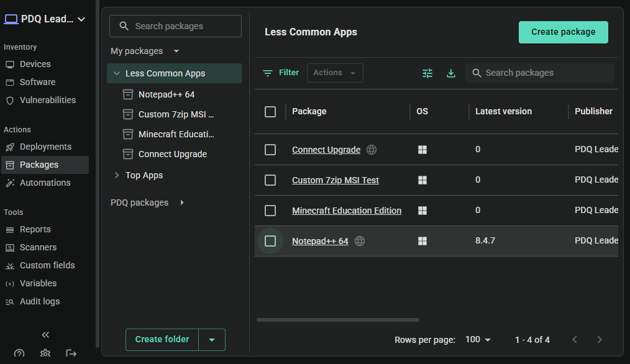This screenshot has height=364, width=630.
Task: Click the 8.4.7 version cell
Action: tap(485, 240)
